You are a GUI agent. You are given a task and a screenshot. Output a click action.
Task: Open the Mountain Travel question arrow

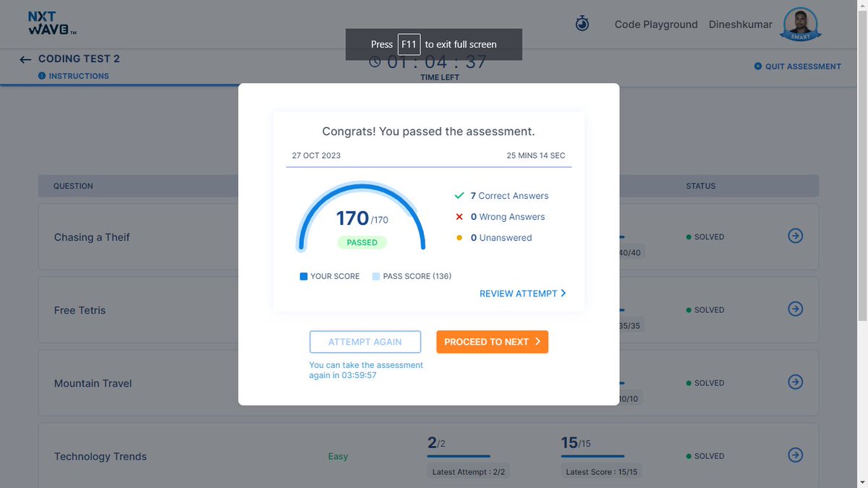click(x=796, y=382)
